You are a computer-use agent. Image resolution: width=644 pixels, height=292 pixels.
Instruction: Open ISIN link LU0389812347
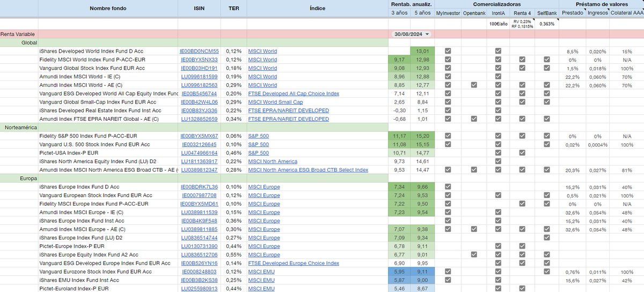[199, 170]
